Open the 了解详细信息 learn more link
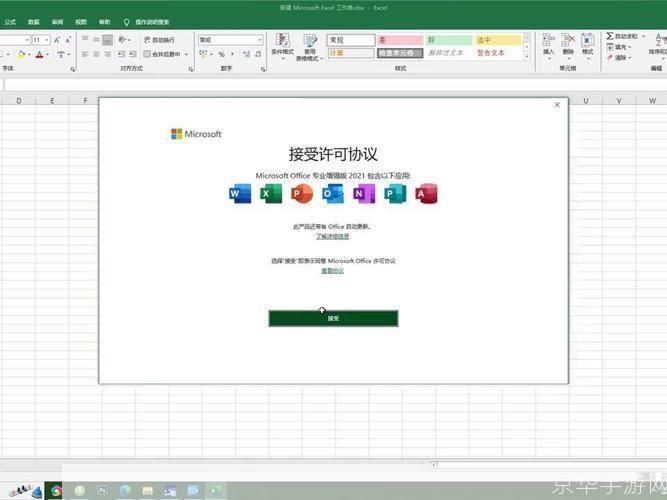The image size is (667, 500). 332,236
